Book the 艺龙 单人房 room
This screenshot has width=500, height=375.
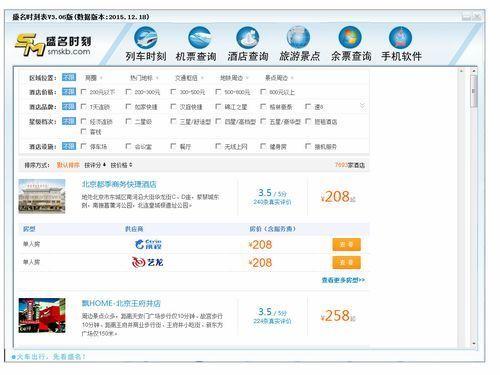346,262
